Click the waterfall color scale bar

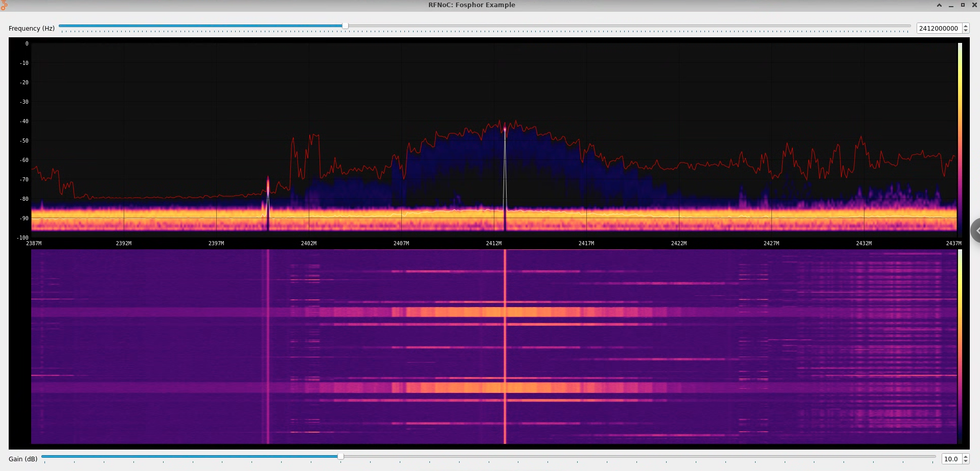pyautogui.click(x=960, y=347)
